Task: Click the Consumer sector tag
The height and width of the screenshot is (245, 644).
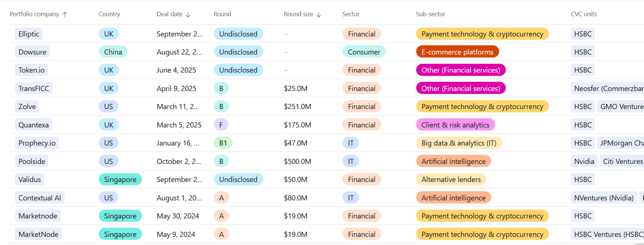Action: coord(364,52)
